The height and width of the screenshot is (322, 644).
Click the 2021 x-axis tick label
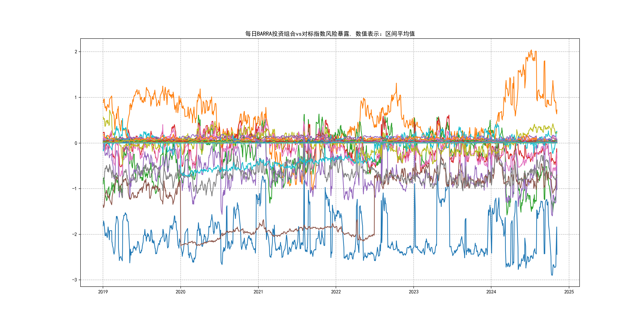pos(258,292)
